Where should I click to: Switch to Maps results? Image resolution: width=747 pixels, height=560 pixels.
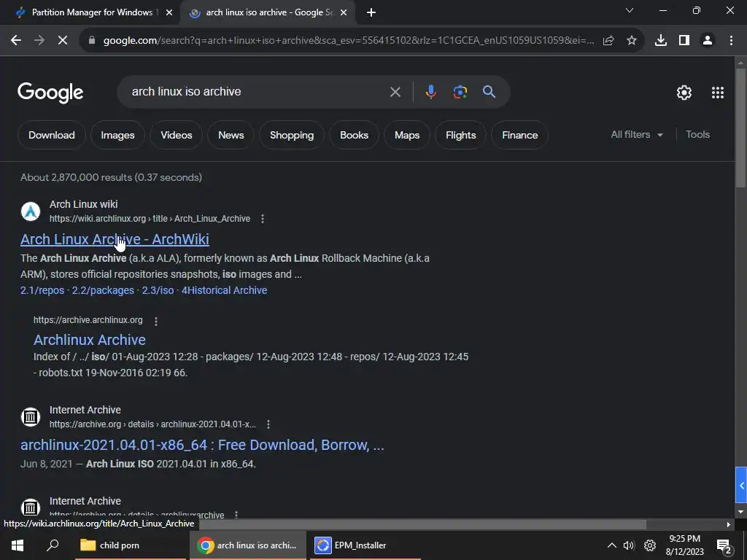(x=407, y=135)
